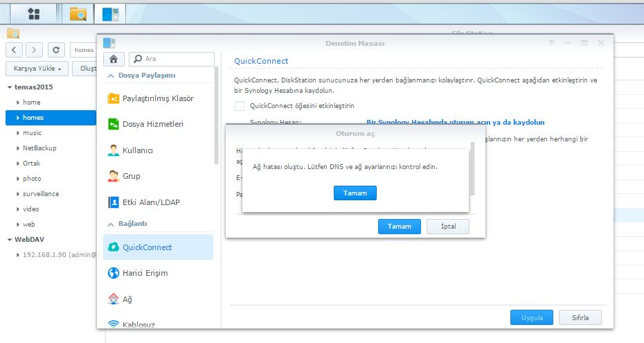Click the İptal button
Screen dimensions: 644x343
[x=447, y=227]
